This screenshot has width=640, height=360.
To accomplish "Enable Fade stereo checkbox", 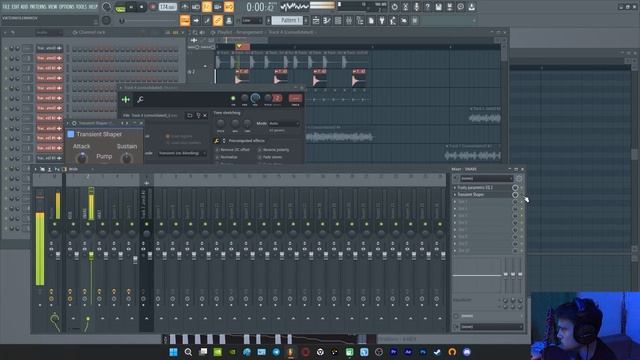I will (260, 157).
